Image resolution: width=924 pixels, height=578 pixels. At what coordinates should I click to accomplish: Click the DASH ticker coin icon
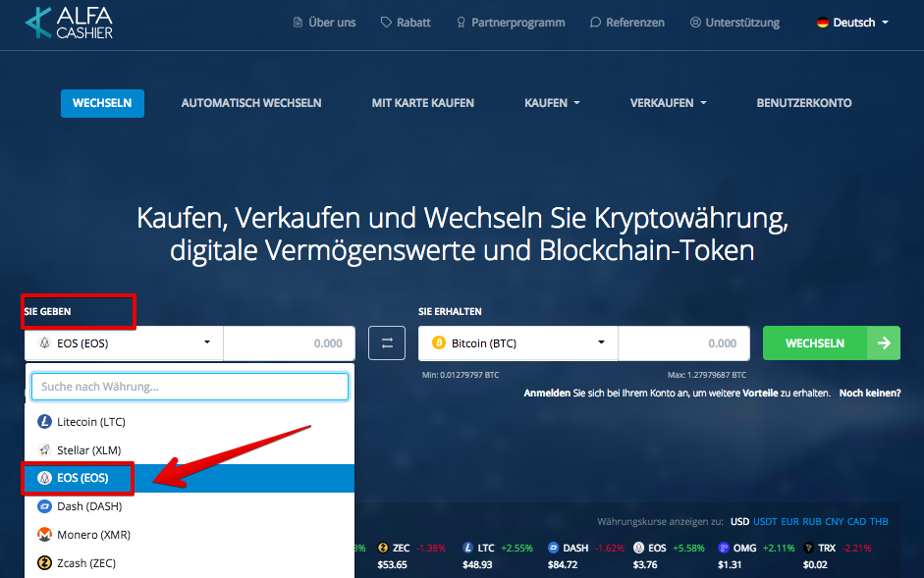[x=553, y=548]
